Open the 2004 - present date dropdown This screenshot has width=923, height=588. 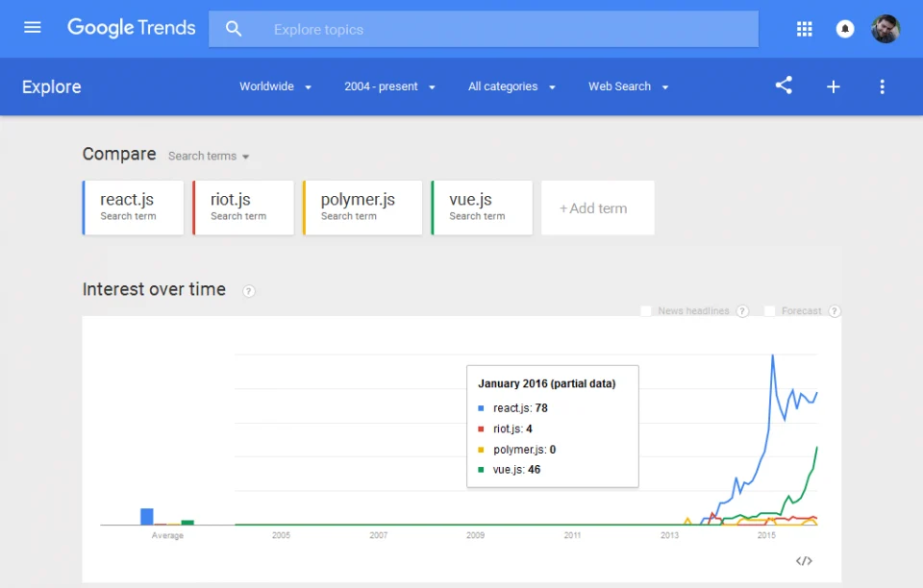click(x=389, y=86)
